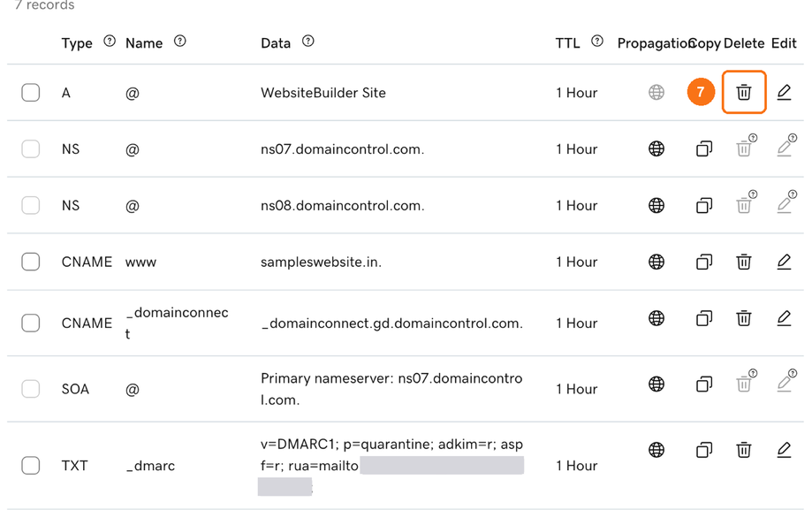Open the help icon beside Type header
The height and width of the screenshot is (525, 812).
(110, 41)
